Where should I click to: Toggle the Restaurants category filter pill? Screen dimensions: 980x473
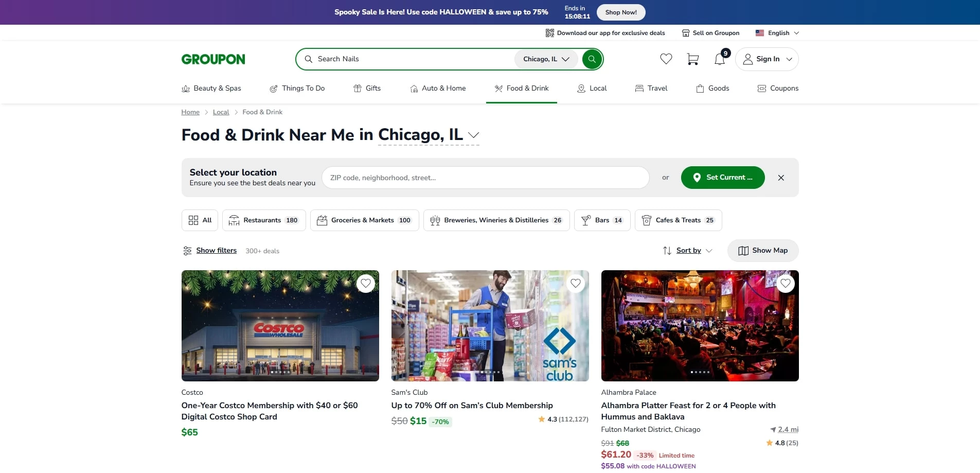pos(263,220)
